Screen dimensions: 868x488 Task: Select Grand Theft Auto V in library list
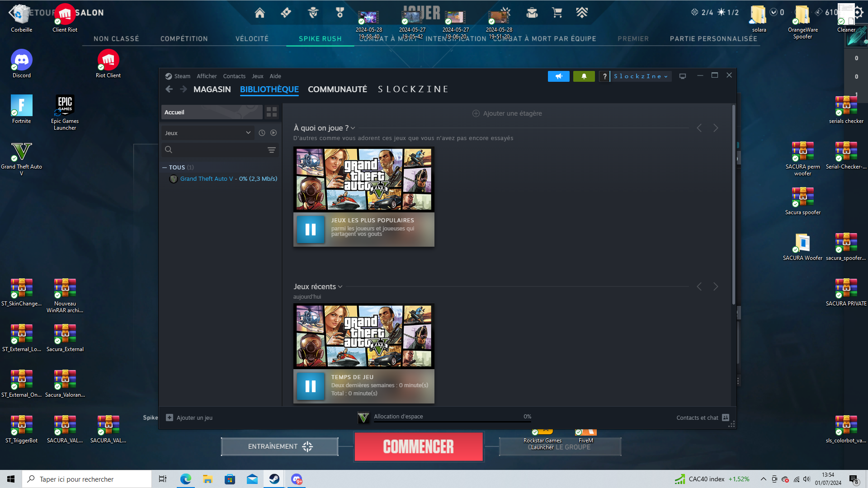pos(223,179)
